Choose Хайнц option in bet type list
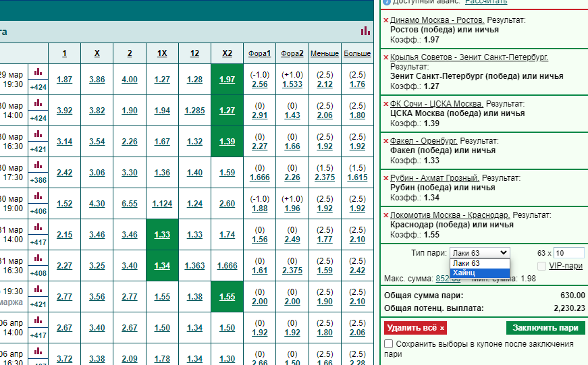588x365 pixels. pyautogui.click(x=479, y=273)
